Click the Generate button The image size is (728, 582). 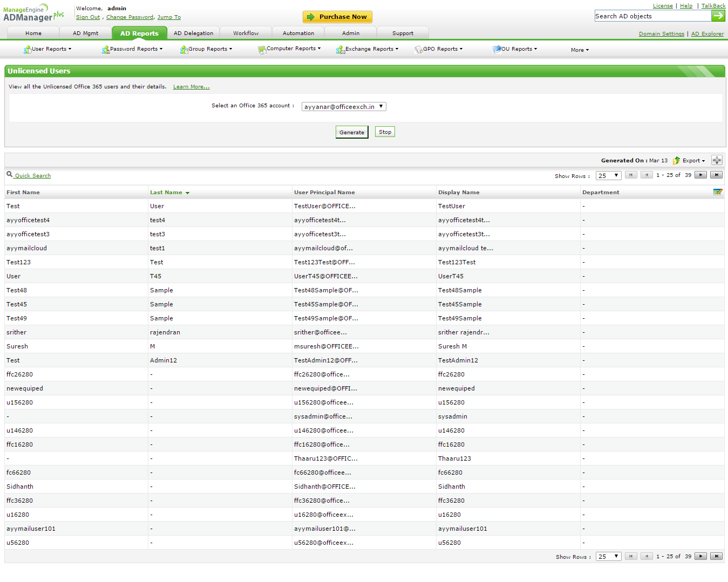pos(352,132)
